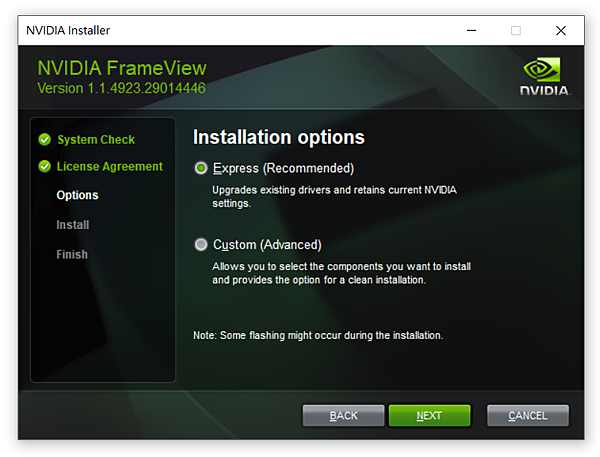Open the Options step in sidebar
600x457 pixels.
click(77, 195)
